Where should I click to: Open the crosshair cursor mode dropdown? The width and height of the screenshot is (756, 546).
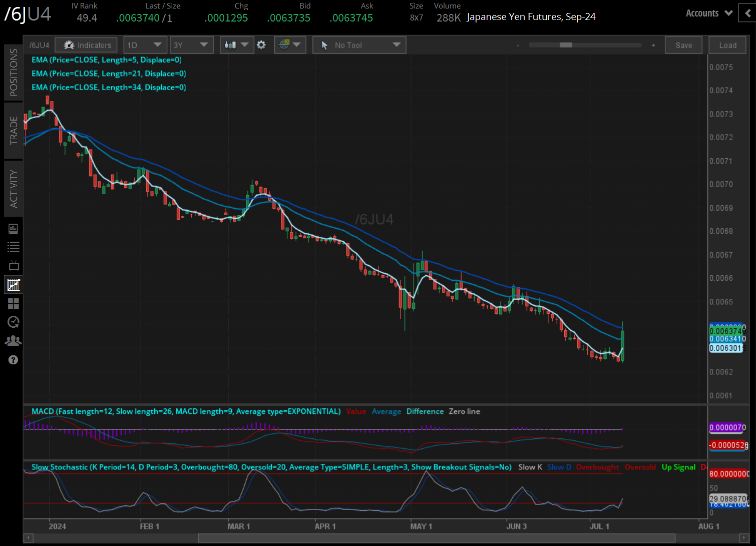coord(290,45)
